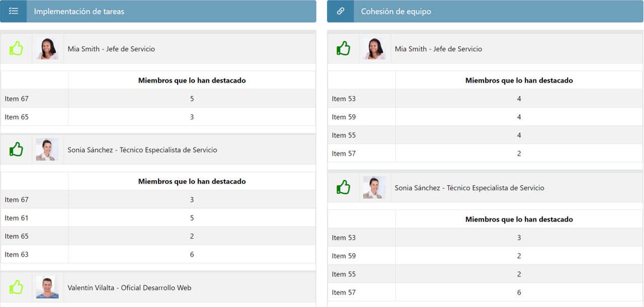Image resolution: width=644 pixels, height=307 pixels.
Task: Click the name Valentín Vilalta - Oficial Desarrollo Web
Action: click(x=129, y=288)
